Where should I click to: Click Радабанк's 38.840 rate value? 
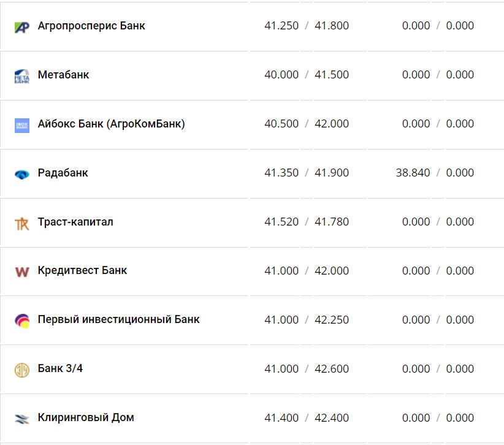click(413, 173)
